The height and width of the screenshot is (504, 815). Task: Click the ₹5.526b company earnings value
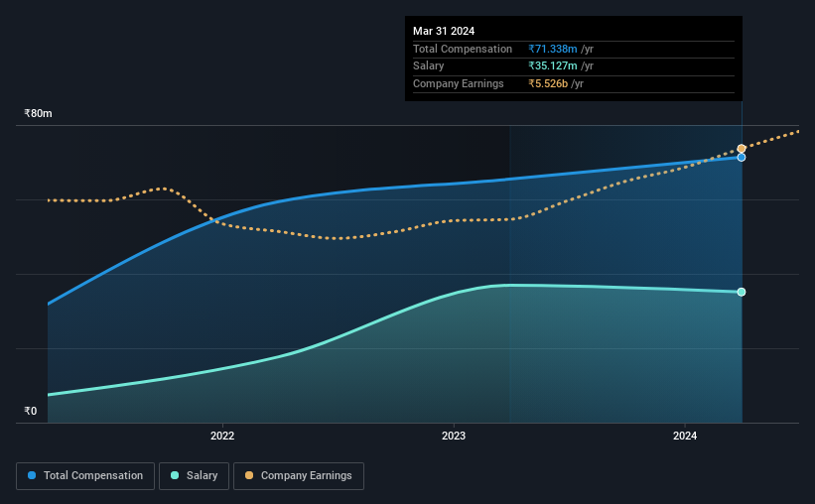pos(548,83)
